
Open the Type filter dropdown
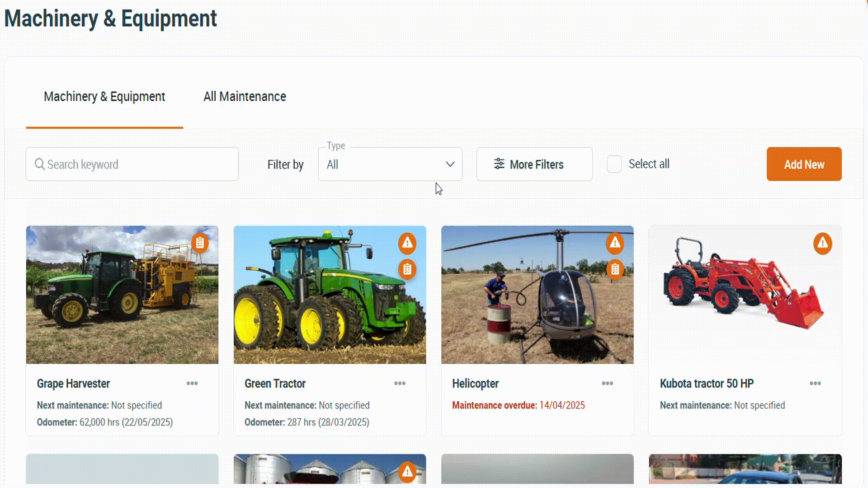pos(390,164)
